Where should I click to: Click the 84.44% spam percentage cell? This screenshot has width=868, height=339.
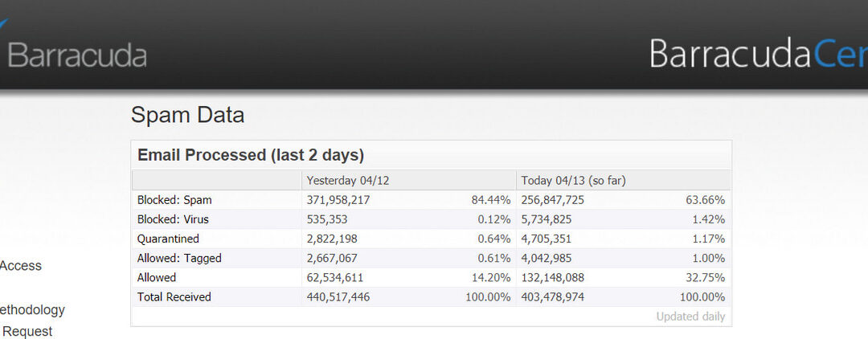(x=490, y=200)
